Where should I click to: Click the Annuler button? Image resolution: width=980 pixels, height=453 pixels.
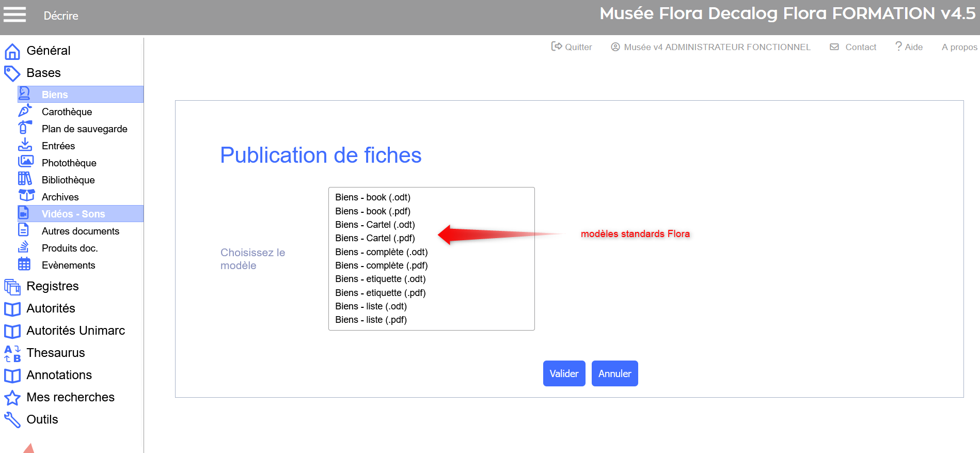615,373
